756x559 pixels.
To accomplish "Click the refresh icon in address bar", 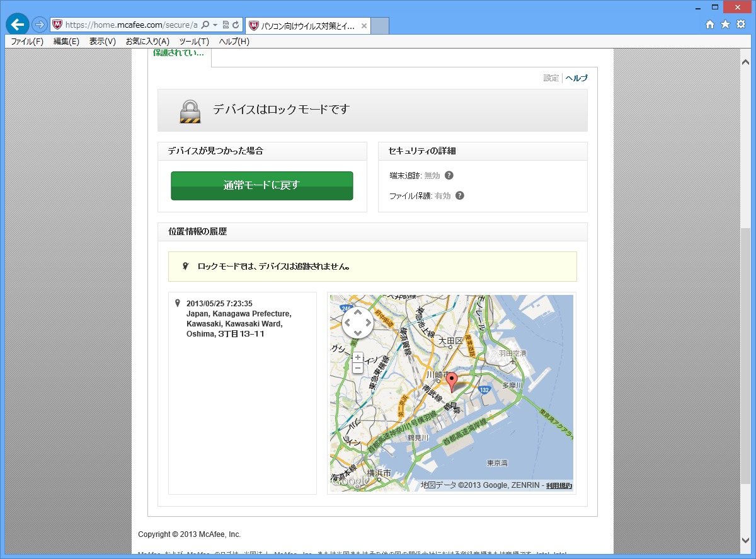I will pos(236,25).
